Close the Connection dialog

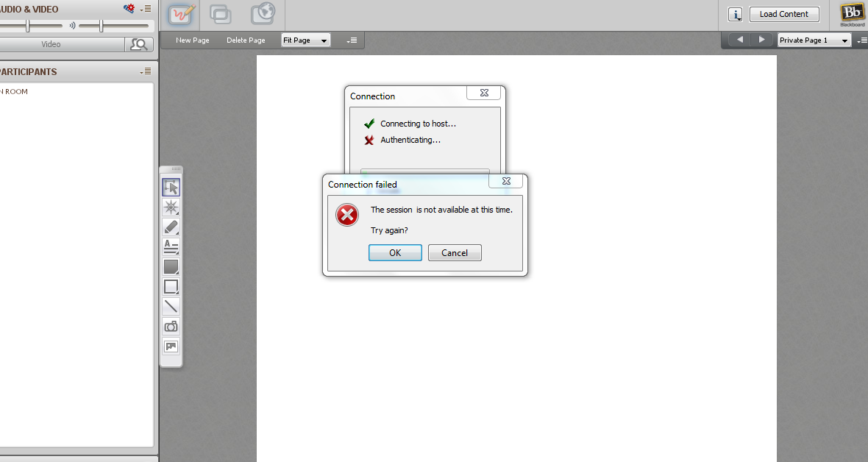click(484, 93)
